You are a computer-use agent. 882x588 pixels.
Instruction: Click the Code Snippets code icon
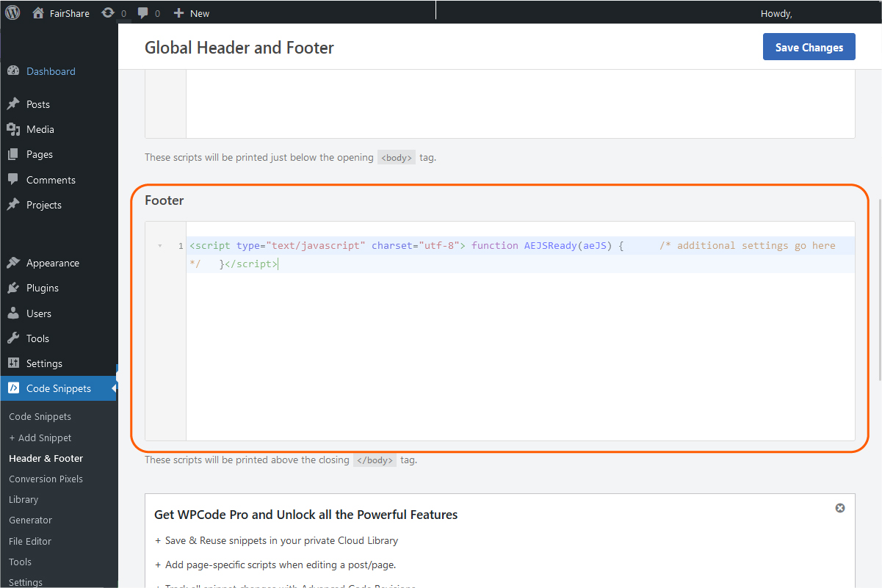pos(13,388)
